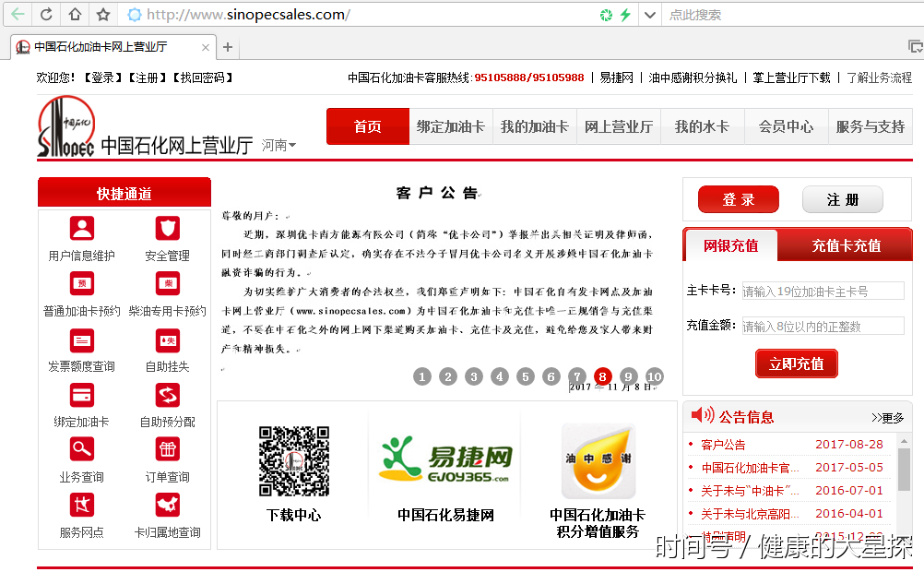Open 安全管理 shield icon
The height and width of the screenshot is (572, 924).
(167, 229)
